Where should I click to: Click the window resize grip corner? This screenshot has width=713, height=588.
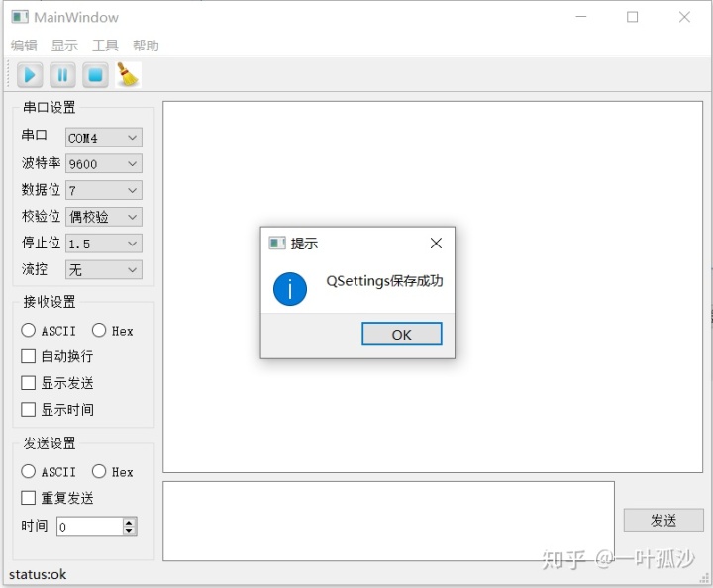[704, 578]
